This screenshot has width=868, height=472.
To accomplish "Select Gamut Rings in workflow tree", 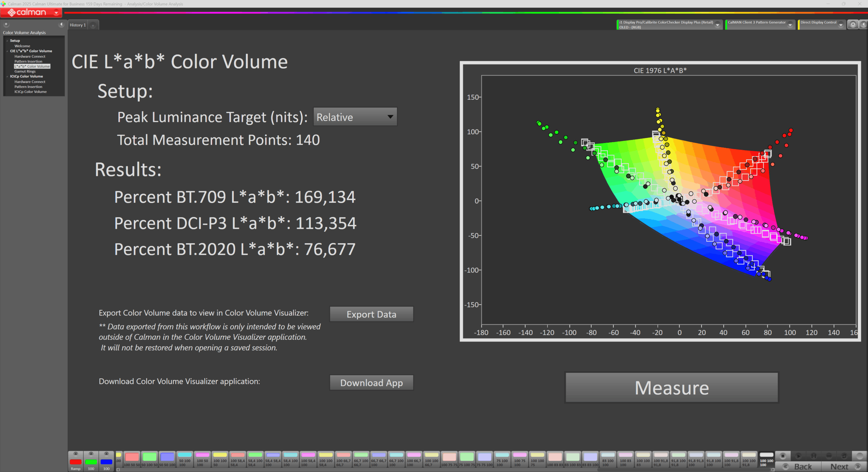I will pos(25,71).
